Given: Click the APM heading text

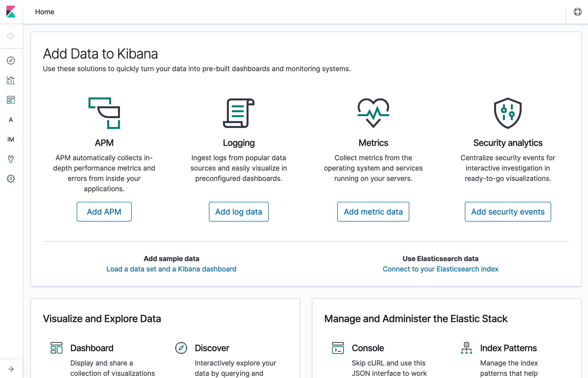Looking at the screenshot, I should pos(104,143).
